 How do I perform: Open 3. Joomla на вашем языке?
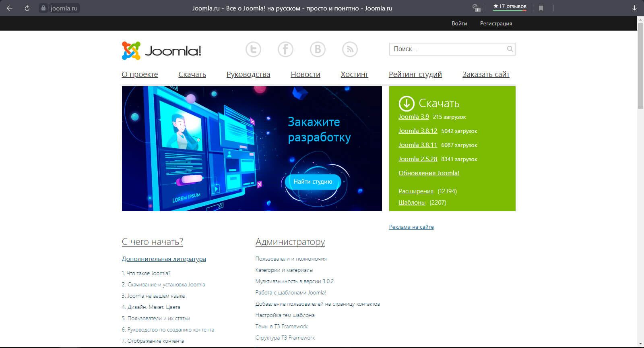point(153,296)
